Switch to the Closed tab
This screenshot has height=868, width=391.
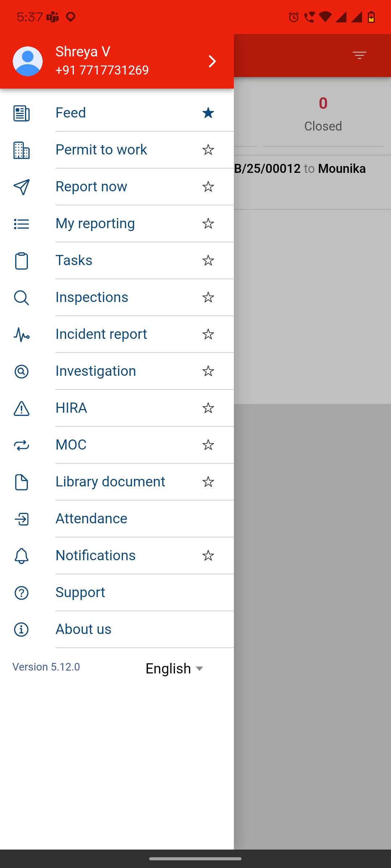(x=323, y=115)
